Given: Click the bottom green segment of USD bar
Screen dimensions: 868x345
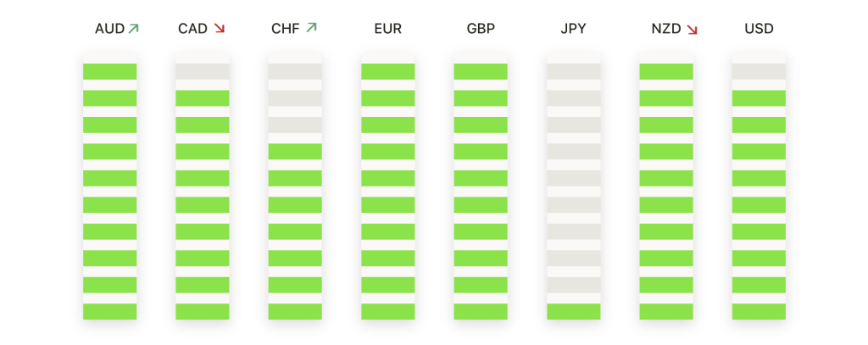Looking at the screenshot, I should point(759,311).
